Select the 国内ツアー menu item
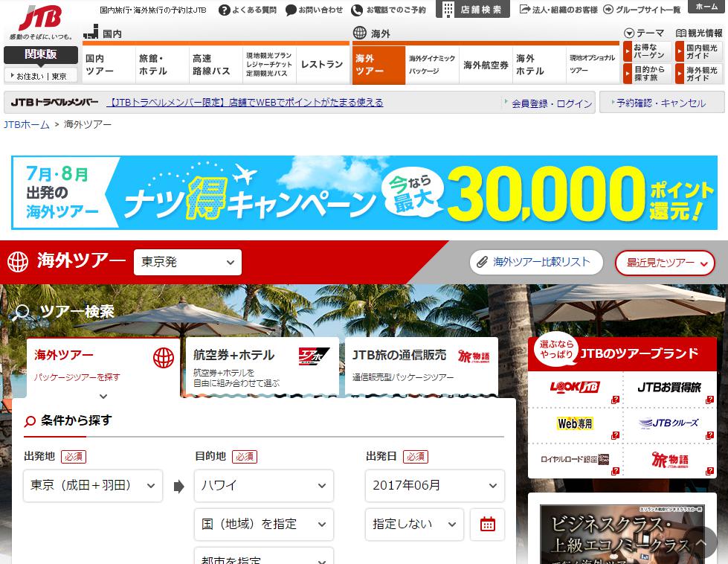Viewport: 728px width, 564px height. tap(109, 65)
